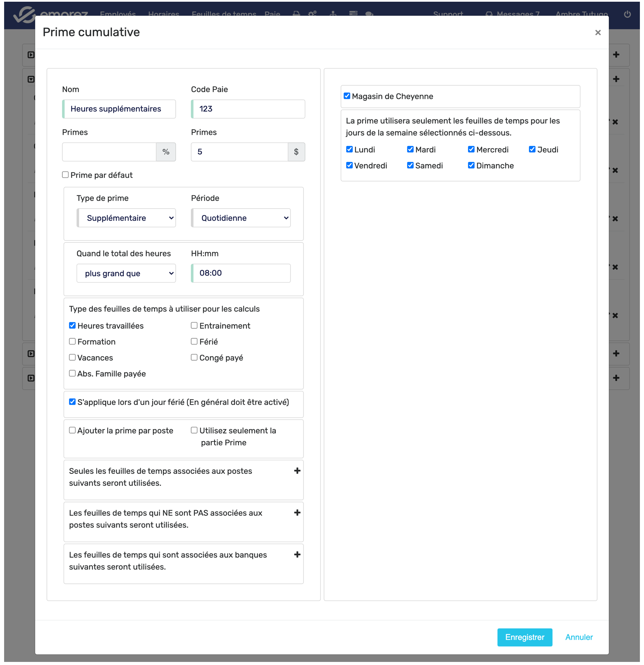Click the Nom field with Heures supplémentaires
The height and width of the screenshot is (665, 644).
119,109
